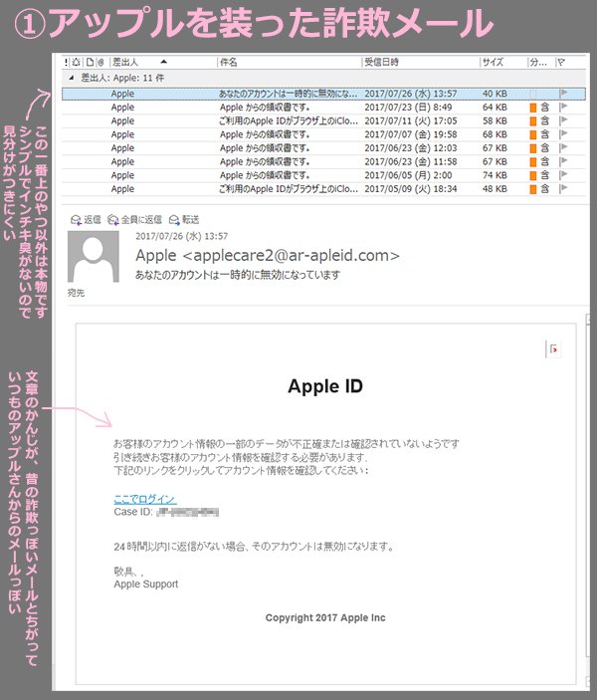Screen dimensions: 597x700
Task: Flag the message received 2017/07/23 8:49
Action: tap(563, 108)
